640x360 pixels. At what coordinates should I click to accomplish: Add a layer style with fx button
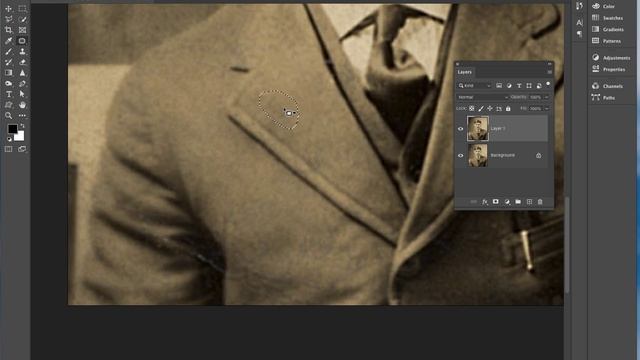(484, 202)
